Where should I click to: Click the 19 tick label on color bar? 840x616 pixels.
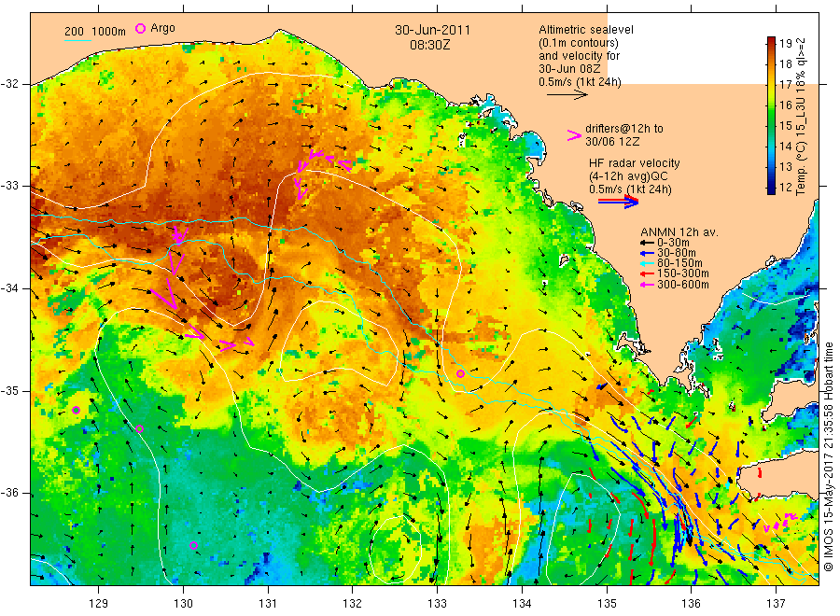pos(785,44)
